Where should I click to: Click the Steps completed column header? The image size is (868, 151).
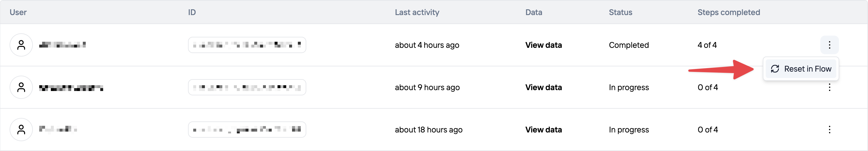click(x=729, y=12)
